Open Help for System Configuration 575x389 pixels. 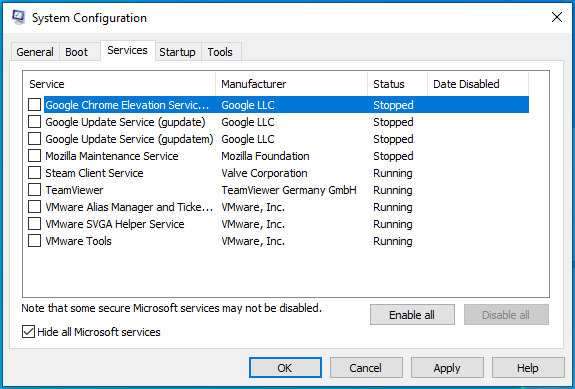coord(528,368)
